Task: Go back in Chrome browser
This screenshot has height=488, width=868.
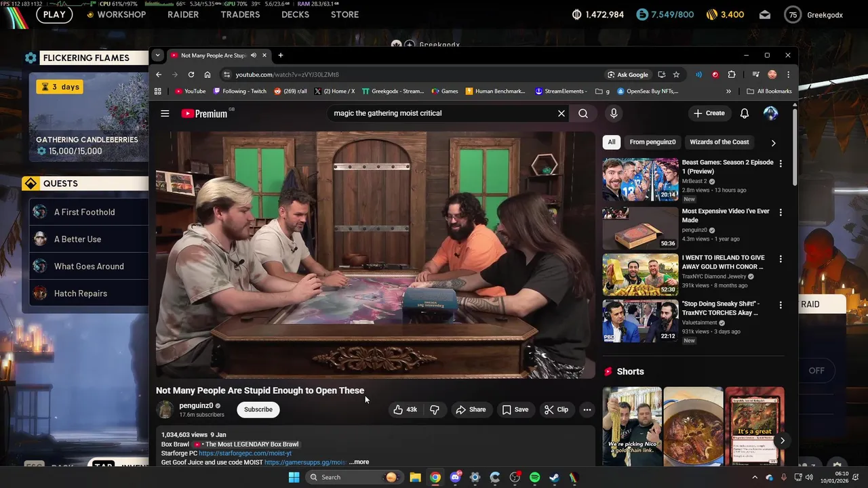Action: [159, 75]
